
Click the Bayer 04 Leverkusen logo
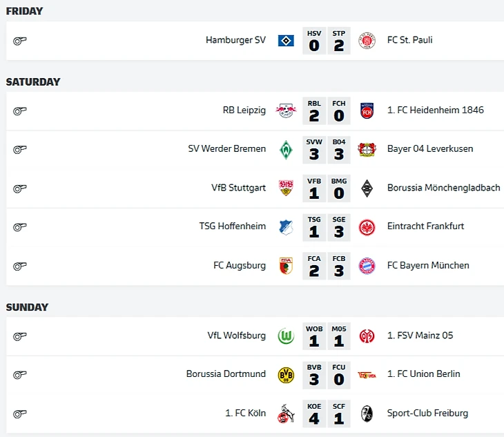(x=367, y=150)
